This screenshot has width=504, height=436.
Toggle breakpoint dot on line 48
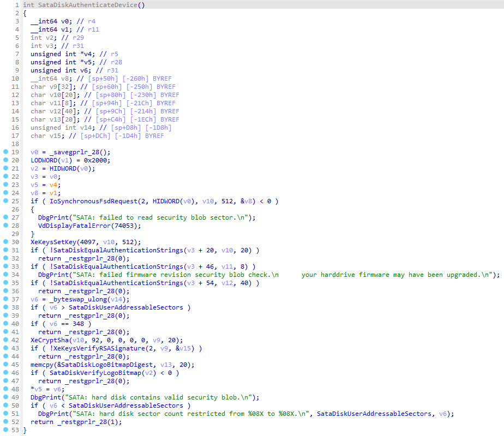[5, 389]
